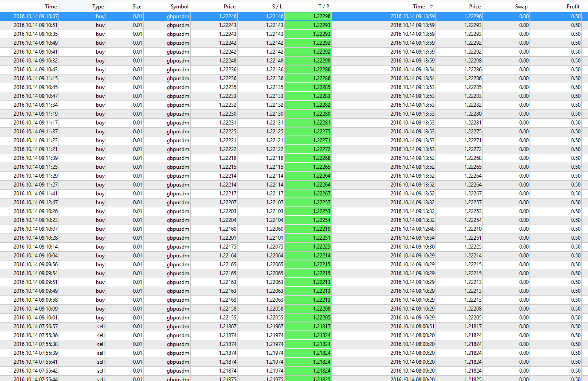588x381 pixels.
Task: Click open time 2016.10.14 07:55:38
Action: (35, 344)
